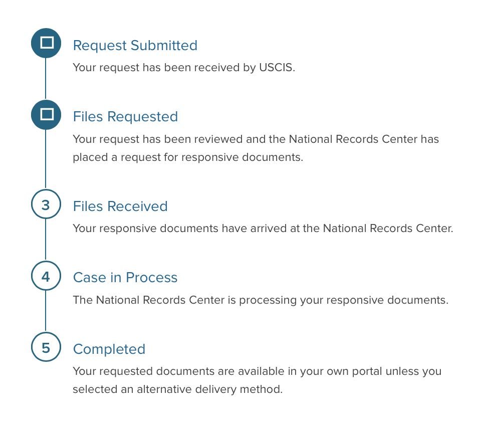Click 'responsive documents have arrived' description
This screenshot has height=423, width=504.
click(263, 229)
